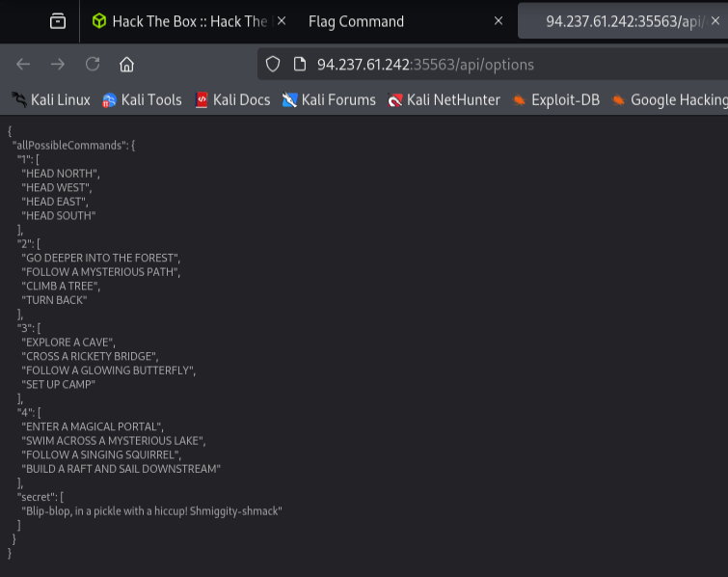Select the secret Blip-blop text line
Screen dimensions: 728x577
151,511
